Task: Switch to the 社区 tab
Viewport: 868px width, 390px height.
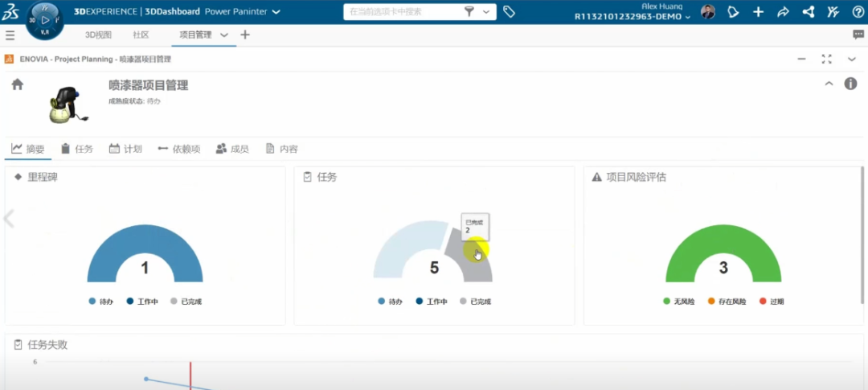Action: coord(141,35)
